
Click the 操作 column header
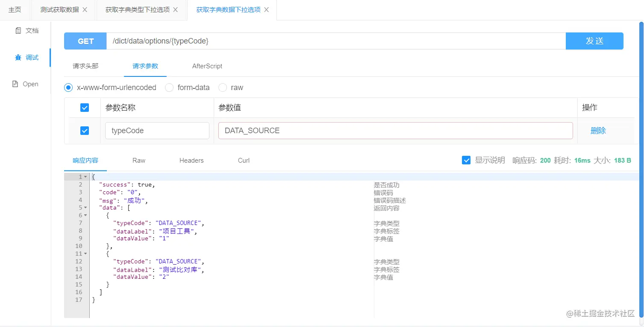tap(590, 108)
